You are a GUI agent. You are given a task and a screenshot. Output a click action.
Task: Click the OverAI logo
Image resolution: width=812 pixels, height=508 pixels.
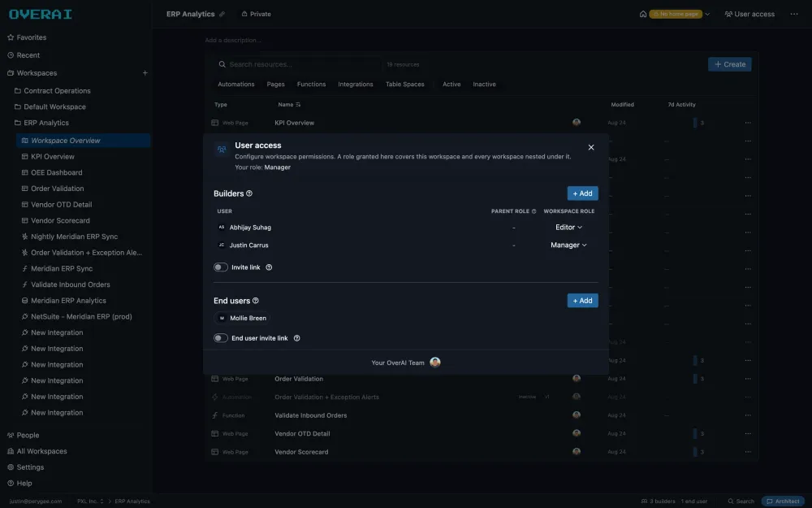pos(41,14)
